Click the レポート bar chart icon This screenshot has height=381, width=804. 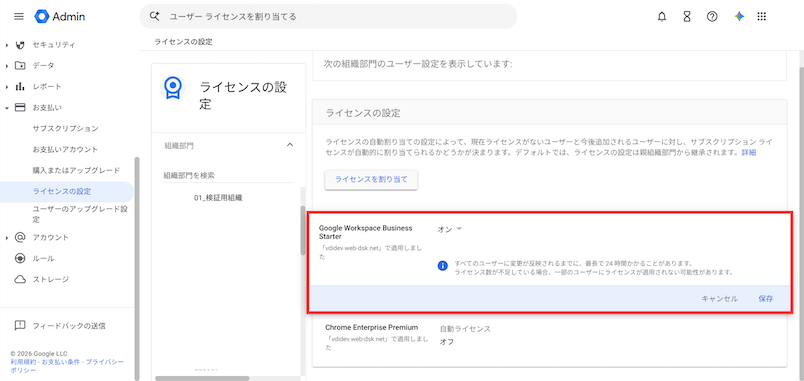(20, 87)
